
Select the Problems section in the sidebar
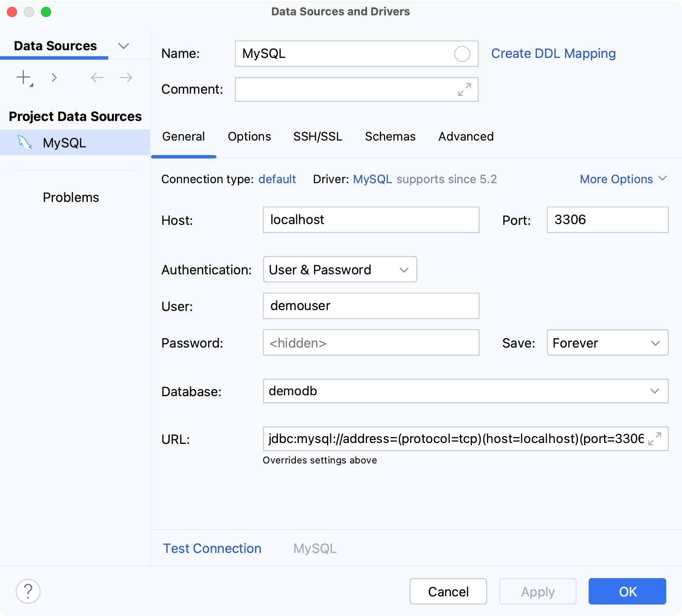click(71, 197)
